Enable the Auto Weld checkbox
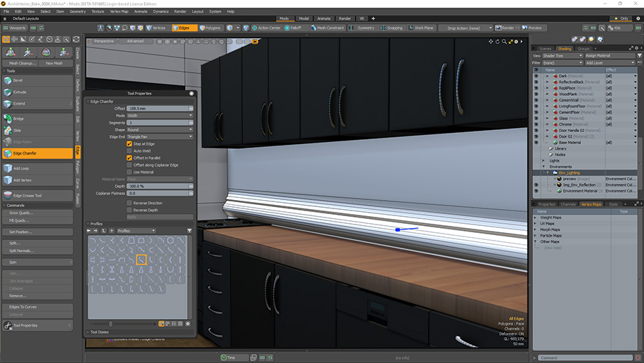Image resolution: width=644 pixels, height=363 pixels. click(x=129, y=150)
